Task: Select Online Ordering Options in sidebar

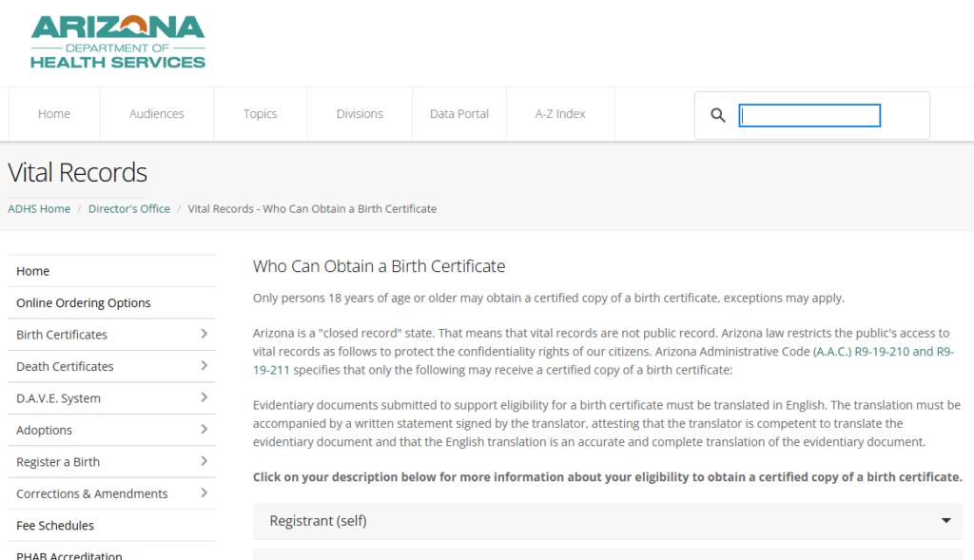Action: tap(84, 302)
